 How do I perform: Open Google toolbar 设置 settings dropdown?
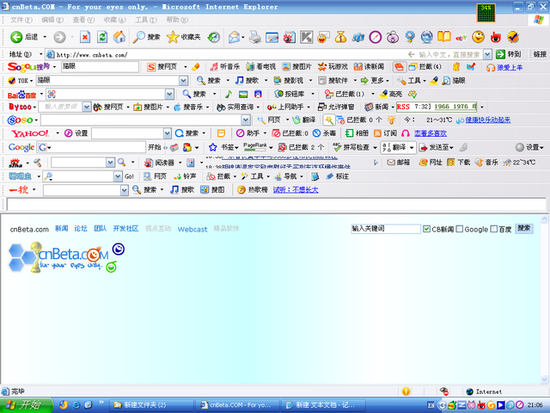click(530, 147)
